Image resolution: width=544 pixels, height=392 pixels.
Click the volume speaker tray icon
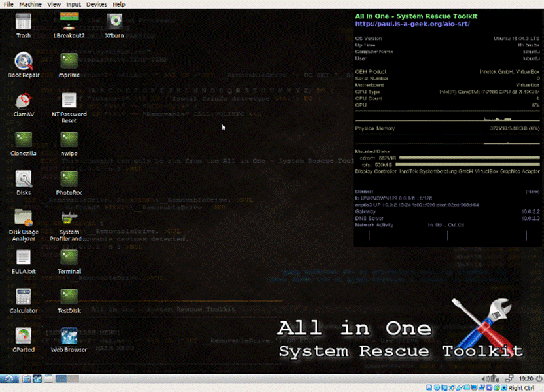click(x=486, y=379)
